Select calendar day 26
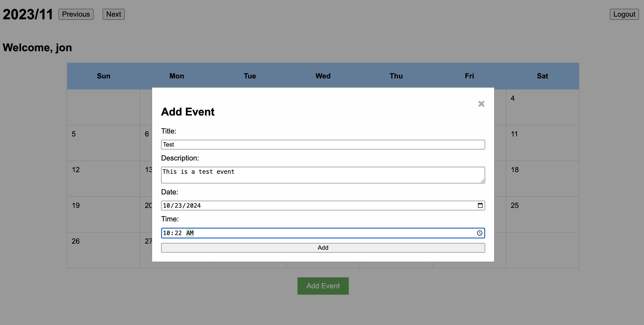The image size is (644, 325). (x=104, y=250)
